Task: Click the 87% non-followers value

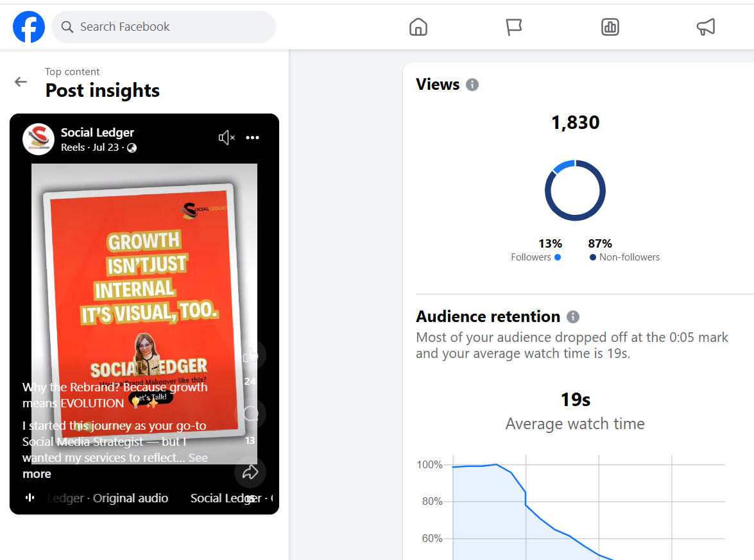Action: click(x=600, y=244)
